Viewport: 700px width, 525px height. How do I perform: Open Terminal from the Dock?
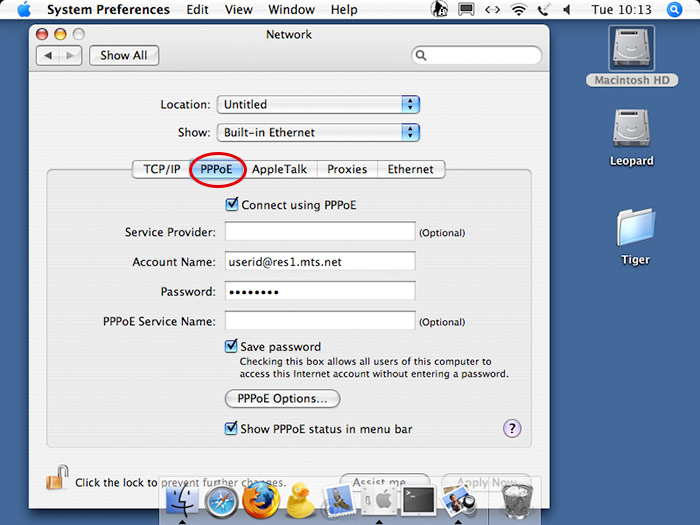(x=418, y=500)
